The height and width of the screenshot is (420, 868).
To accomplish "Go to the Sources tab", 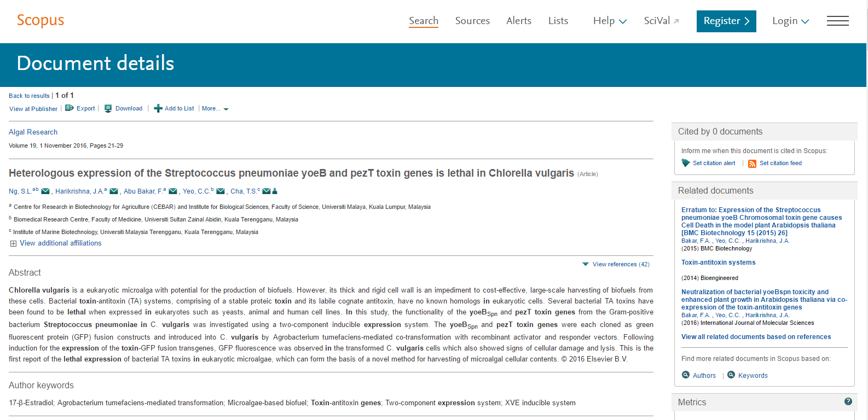I will [472, 21].
